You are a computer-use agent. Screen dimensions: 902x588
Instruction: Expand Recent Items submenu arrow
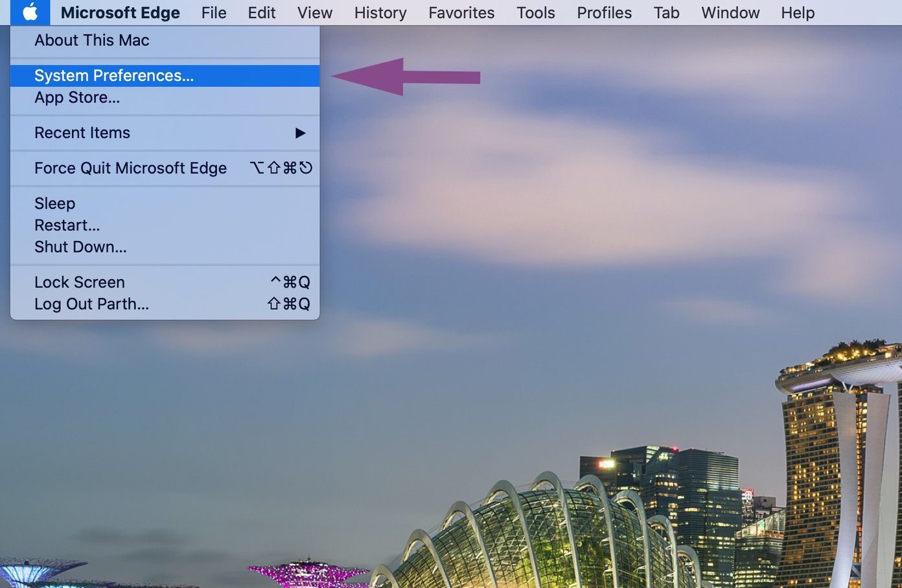click(x=300, y=133)
